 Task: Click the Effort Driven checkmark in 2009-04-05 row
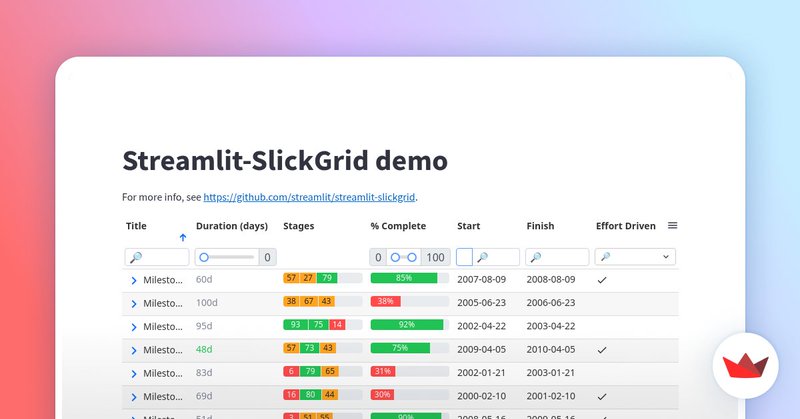tap(602, 350)
